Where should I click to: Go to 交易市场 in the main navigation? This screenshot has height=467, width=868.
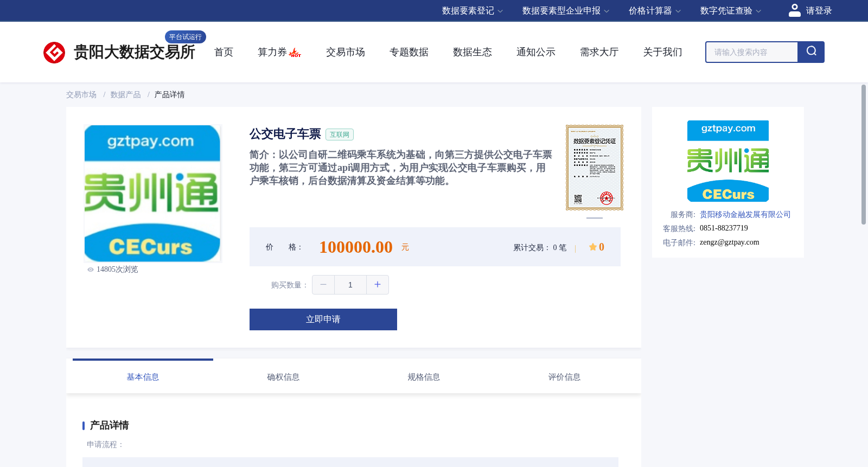click(346, 52)
